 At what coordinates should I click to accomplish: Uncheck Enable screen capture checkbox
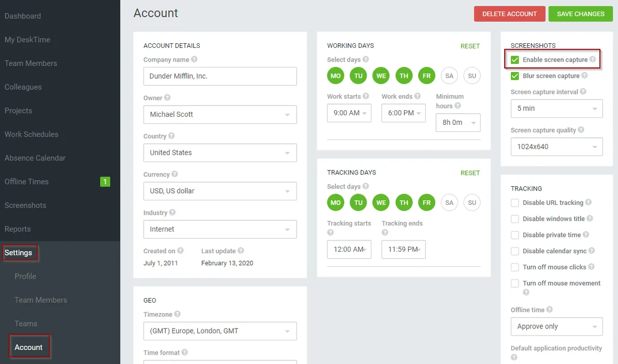(515, 60)
